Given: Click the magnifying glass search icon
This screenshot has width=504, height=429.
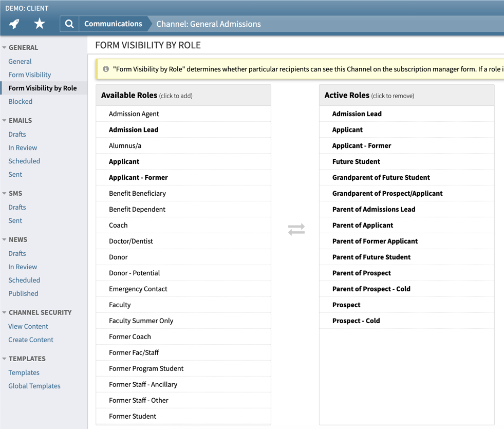Looking at the screenshot, I should (69, 24).
